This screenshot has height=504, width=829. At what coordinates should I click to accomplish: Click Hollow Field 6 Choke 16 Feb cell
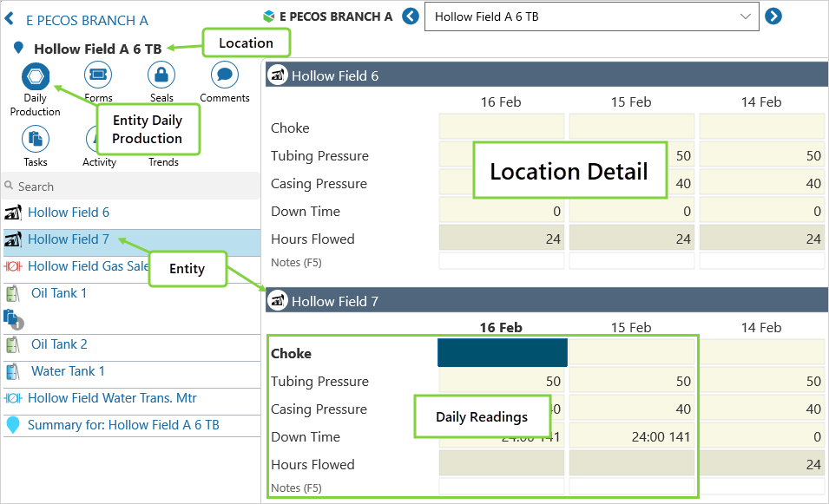502,128
